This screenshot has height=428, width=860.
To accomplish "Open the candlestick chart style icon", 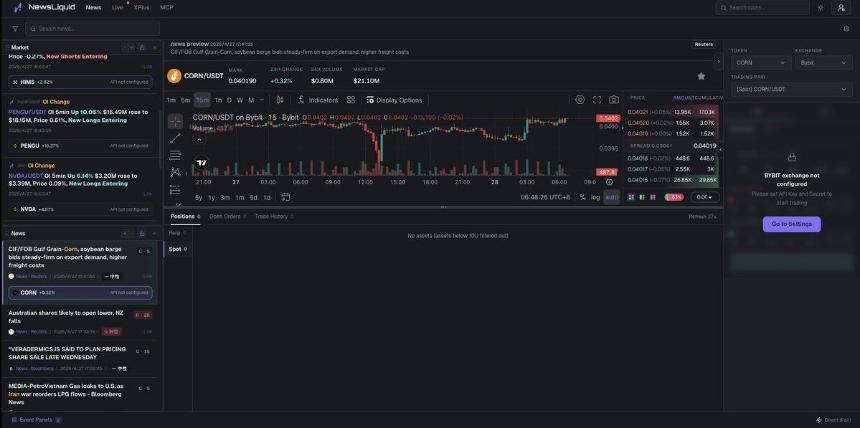I will (x=280, y=100).
